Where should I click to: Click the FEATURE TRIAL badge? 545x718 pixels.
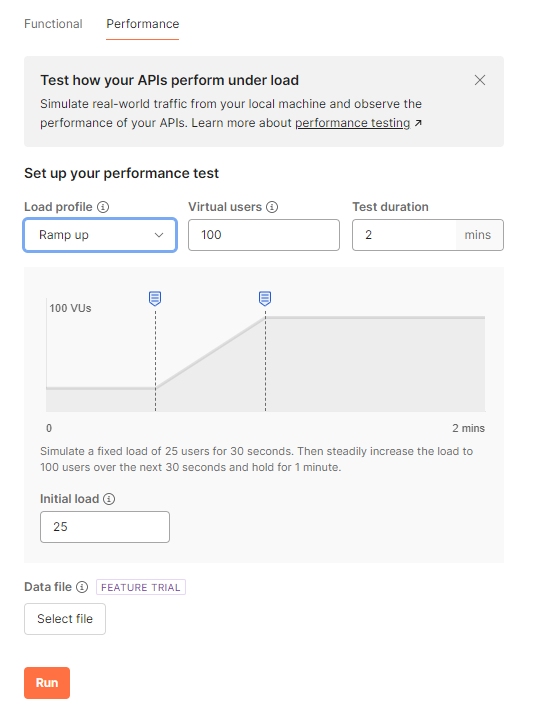coord(141,587)
